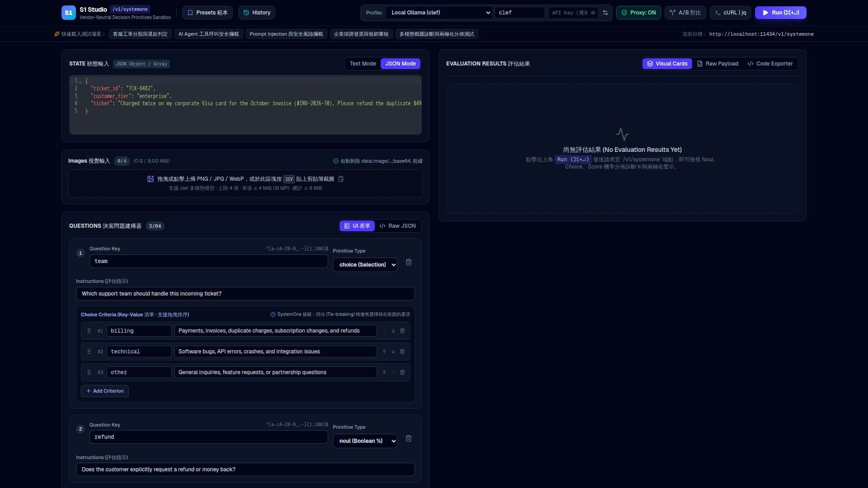Reveal API key with the eye icon
Screen dimensions: 868x488
pos(593,13)
